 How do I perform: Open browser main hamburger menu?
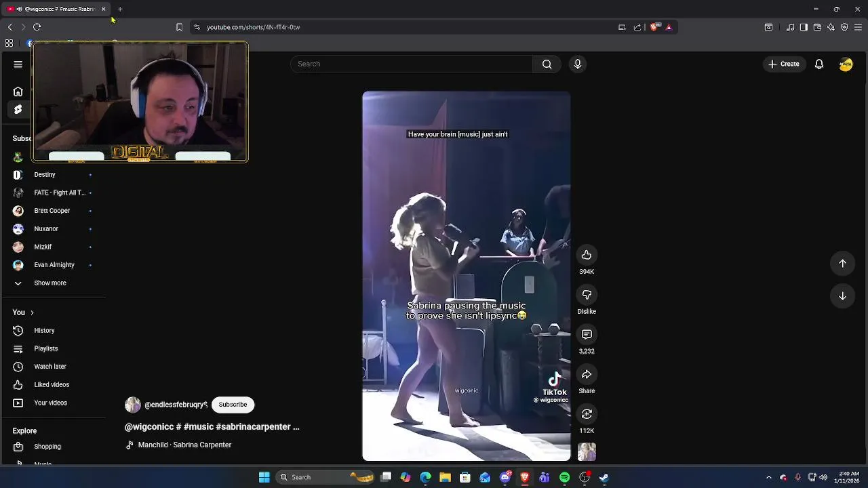[858, 27]
